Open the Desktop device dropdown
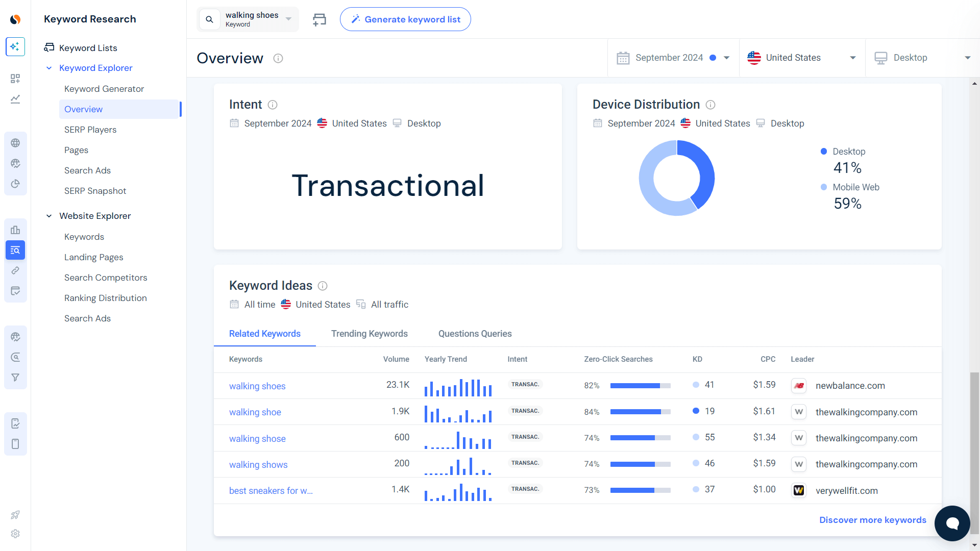This screenshot has width=980, height=551. point(922,58)
